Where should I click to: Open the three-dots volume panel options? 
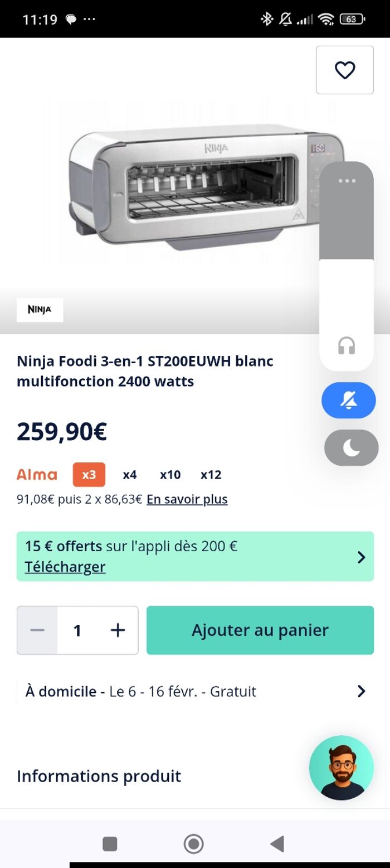point(346,181)
